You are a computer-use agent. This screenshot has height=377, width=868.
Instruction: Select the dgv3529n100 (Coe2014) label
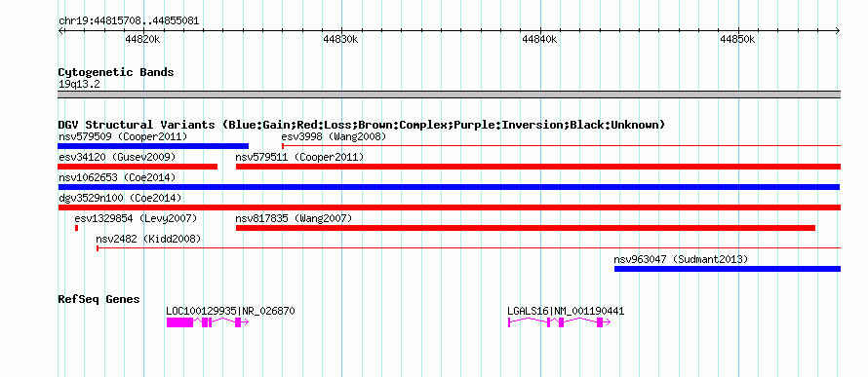(120, 198)
